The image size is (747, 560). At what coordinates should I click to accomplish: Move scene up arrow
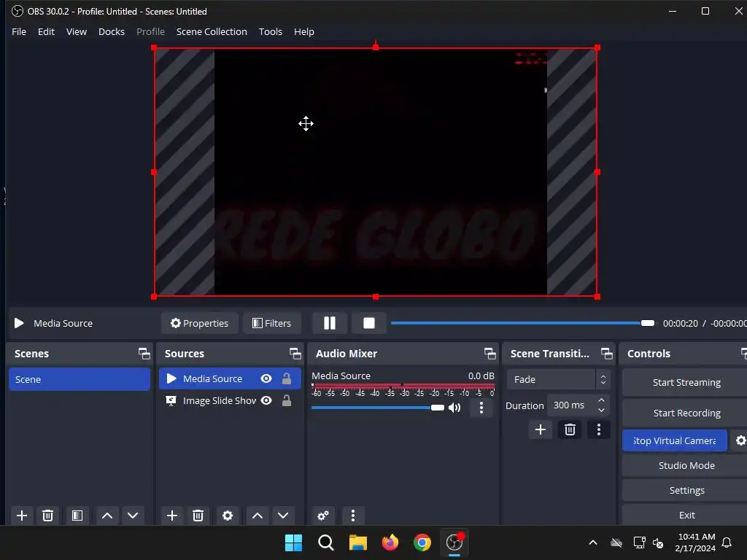tap(107, 516)
